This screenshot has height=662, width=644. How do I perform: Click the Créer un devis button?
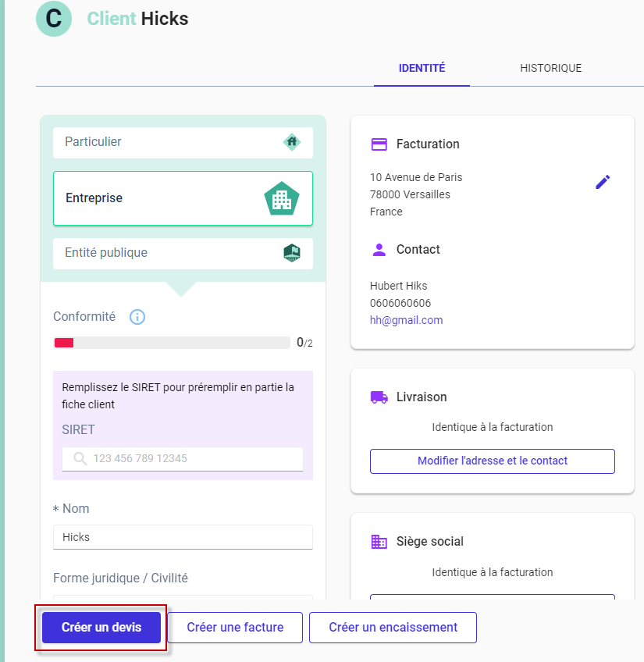click(x=101, y=628)
